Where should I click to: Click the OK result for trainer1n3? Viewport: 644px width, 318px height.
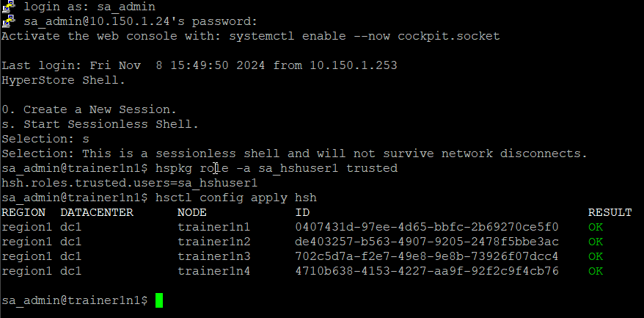[x=595, y=257]
